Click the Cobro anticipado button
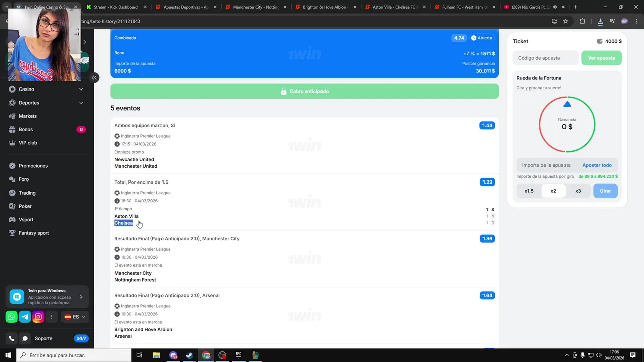The height and width of the screenshot is (362, 644). click(304, 92)
